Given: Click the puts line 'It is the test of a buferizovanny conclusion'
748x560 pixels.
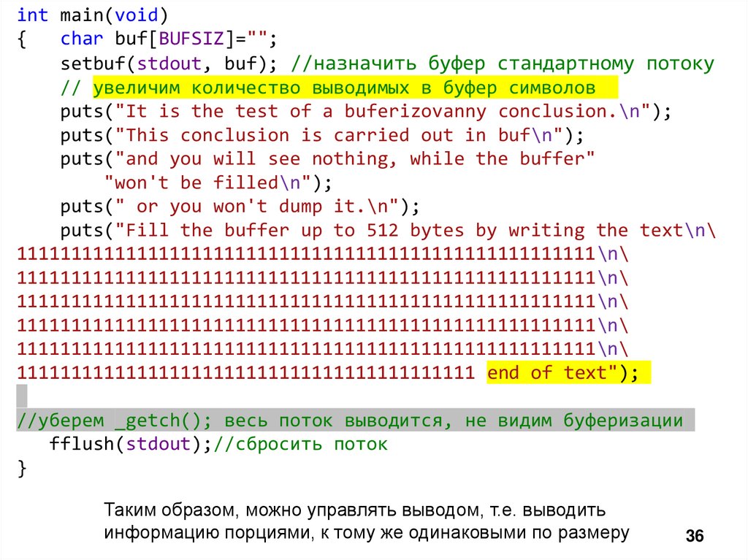Looking at the screenshot, I should pyautogui.click(x=366, y=112).
